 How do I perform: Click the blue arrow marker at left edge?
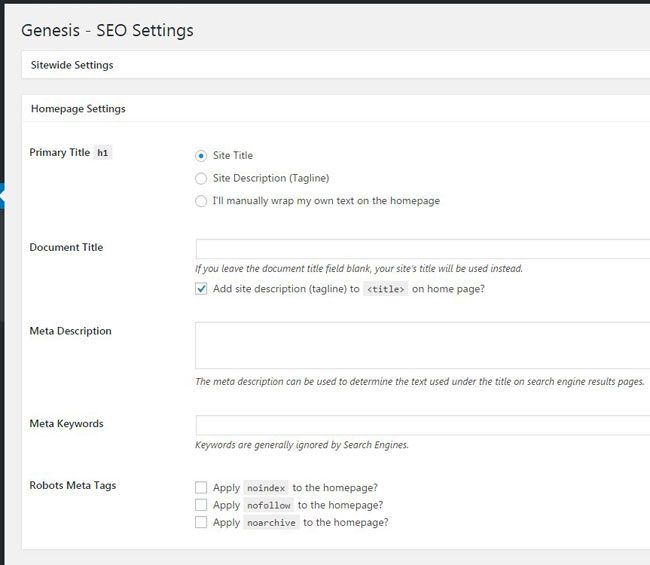tap(2, 197)
